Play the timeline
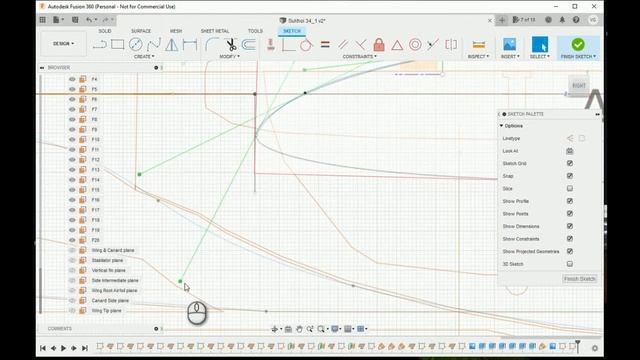 click(x=63, y=348)
